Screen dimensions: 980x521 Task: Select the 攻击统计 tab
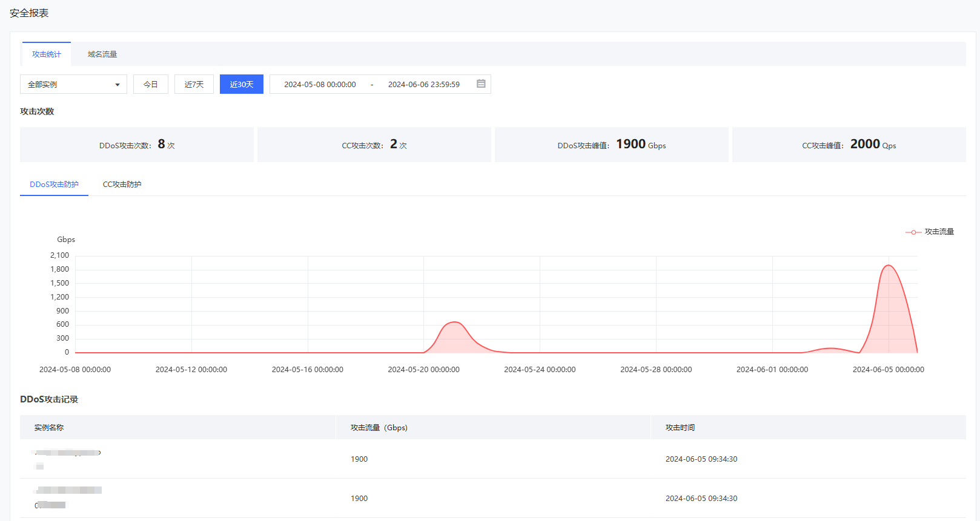click(x=47, y=54)
